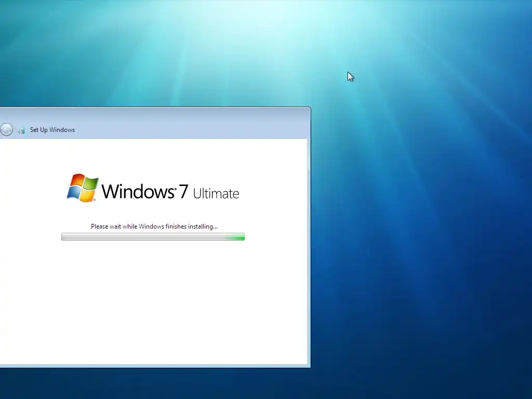Click the Set Up Windows title icon
The width and height of the screenshot is (532, 399).
pos(21,130)
